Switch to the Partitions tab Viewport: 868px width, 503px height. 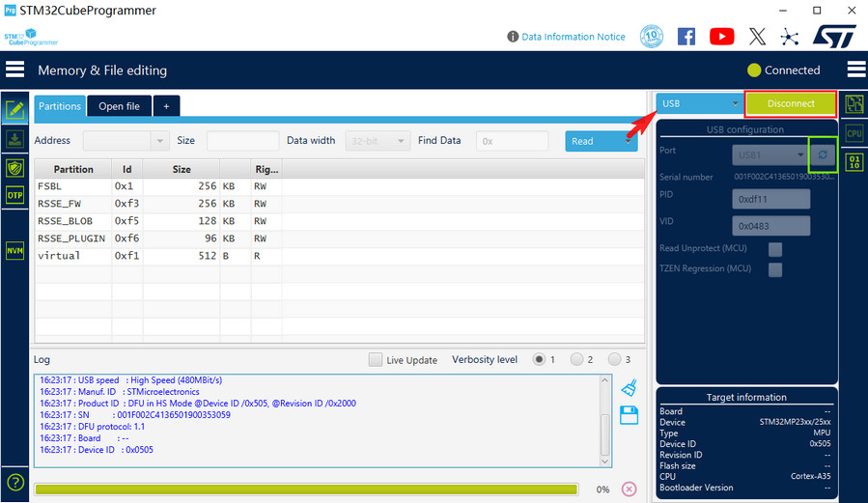[x=60, y=106]
